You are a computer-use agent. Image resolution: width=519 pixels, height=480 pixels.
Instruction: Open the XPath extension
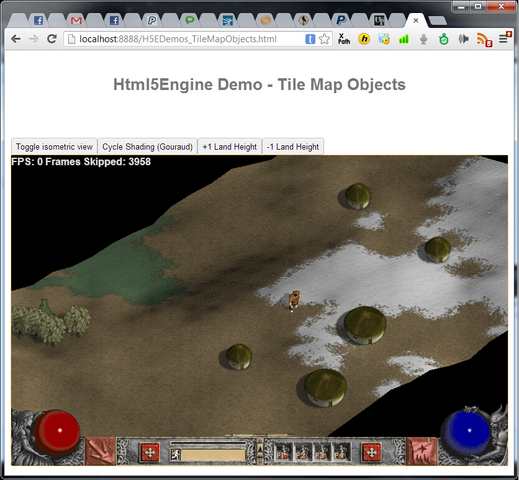344,39
